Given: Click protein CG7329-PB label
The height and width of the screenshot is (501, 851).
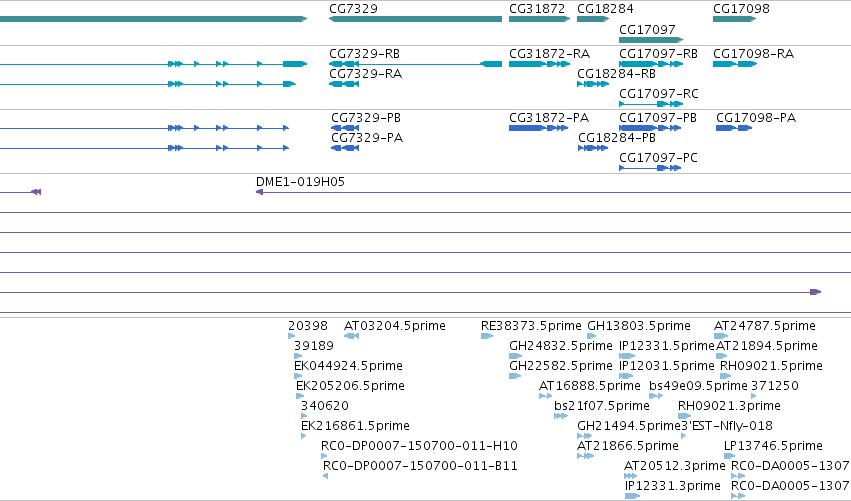Looking at the screenshot, I should pyautogui.click(x=366, y=118).
